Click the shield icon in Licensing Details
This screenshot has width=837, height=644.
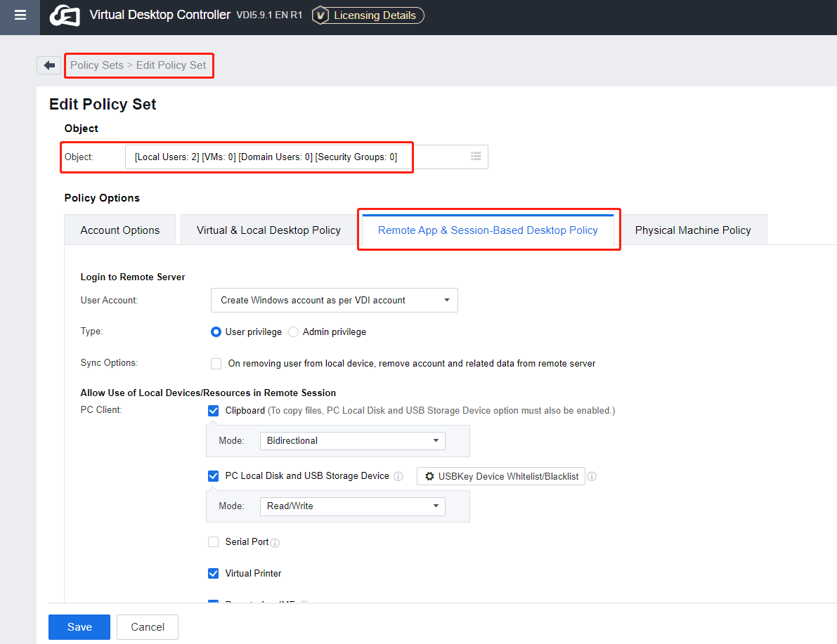322,15
